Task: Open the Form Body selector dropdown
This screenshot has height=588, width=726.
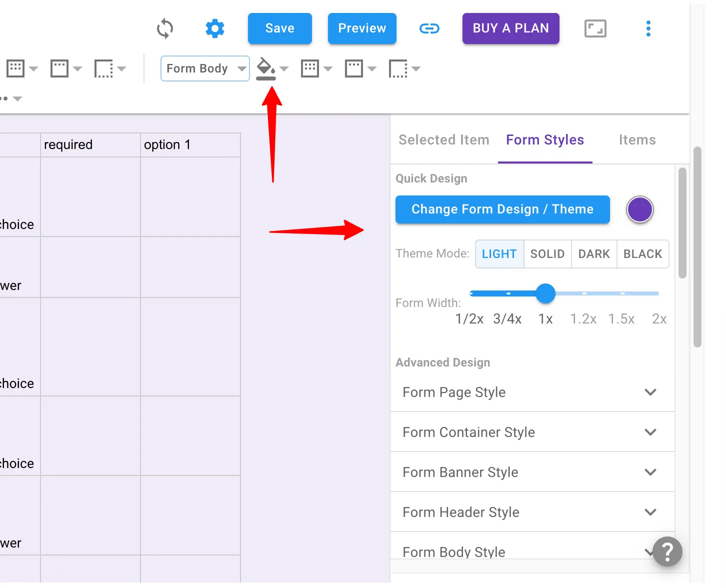Action: [x=204, y=68]
